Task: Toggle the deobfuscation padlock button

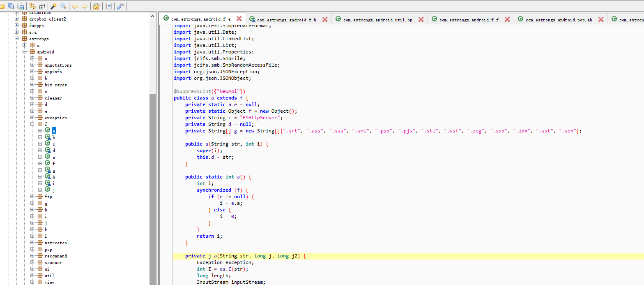Action: click(96, 6)
